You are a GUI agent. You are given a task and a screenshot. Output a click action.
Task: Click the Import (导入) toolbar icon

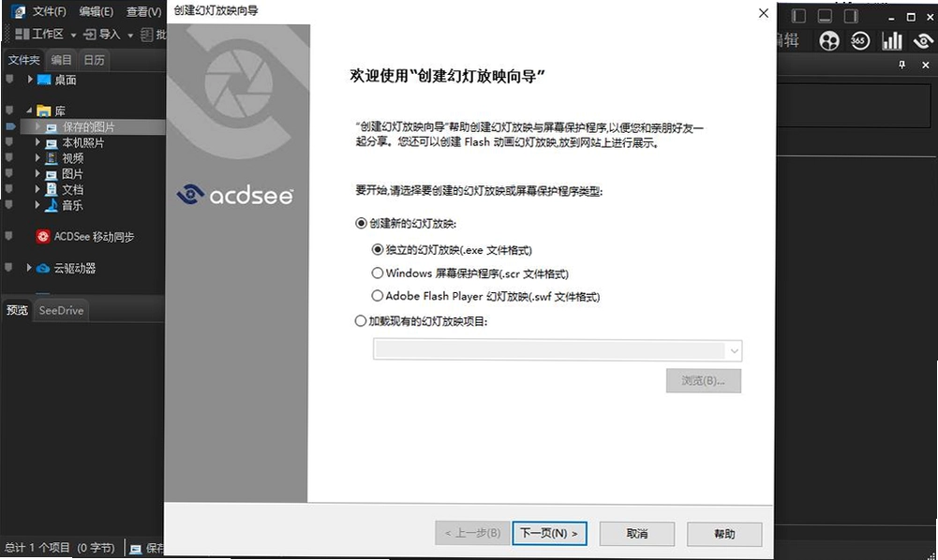[90, 35]
